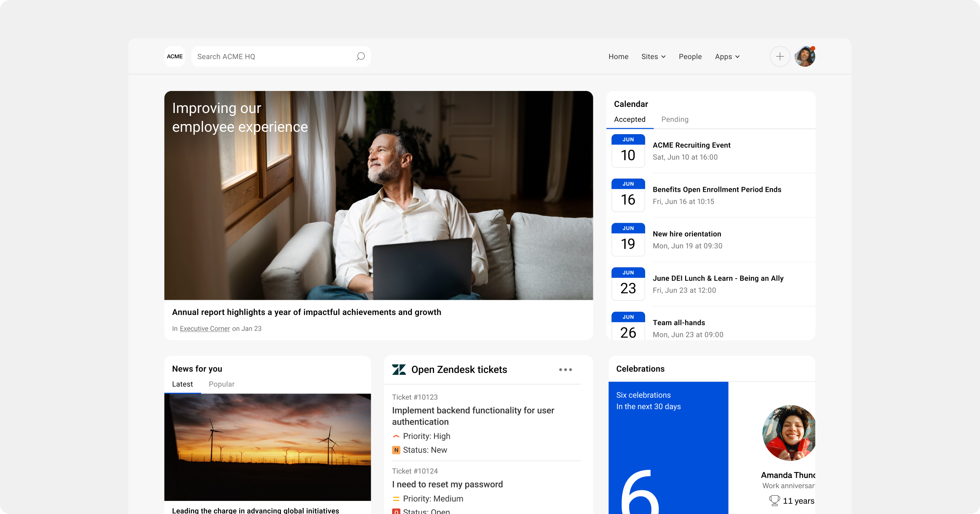Image resolution: width=980 pixels, height=514 pixels.
Task: Open the Team all-hands event
Action: click(x=679, y=323)
